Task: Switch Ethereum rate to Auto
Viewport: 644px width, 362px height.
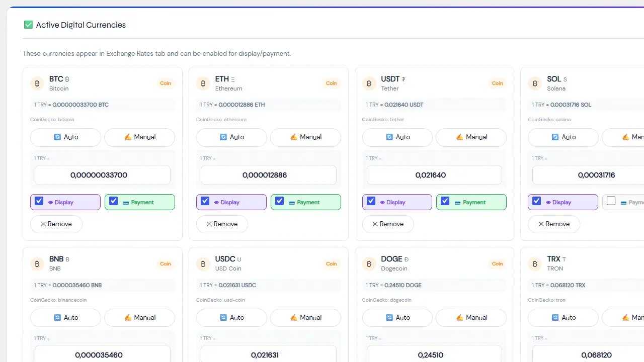Action: (x=232, y=137)
